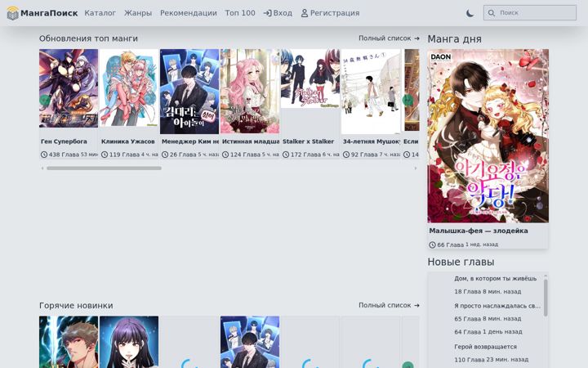The height and width of the screenshot is (368, 588).
Task: Open Клиника Ужасов cover thumbnail
Action: point(129,88)
